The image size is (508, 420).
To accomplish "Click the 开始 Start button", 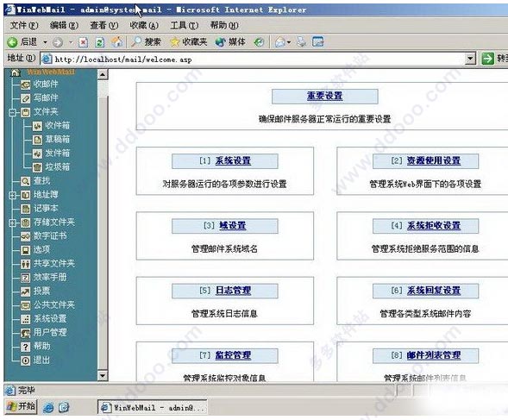I will 21,406.
